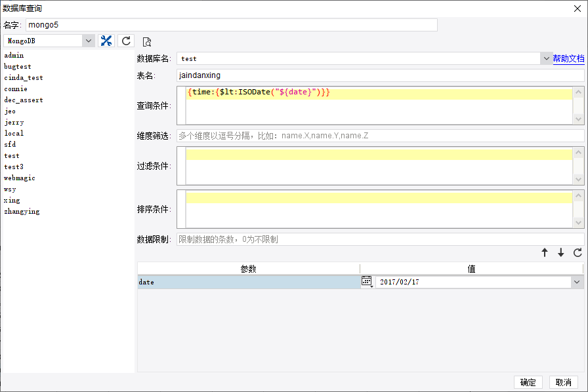
Task: Open the database connection settings tool icon
Action: click(106, 41)
